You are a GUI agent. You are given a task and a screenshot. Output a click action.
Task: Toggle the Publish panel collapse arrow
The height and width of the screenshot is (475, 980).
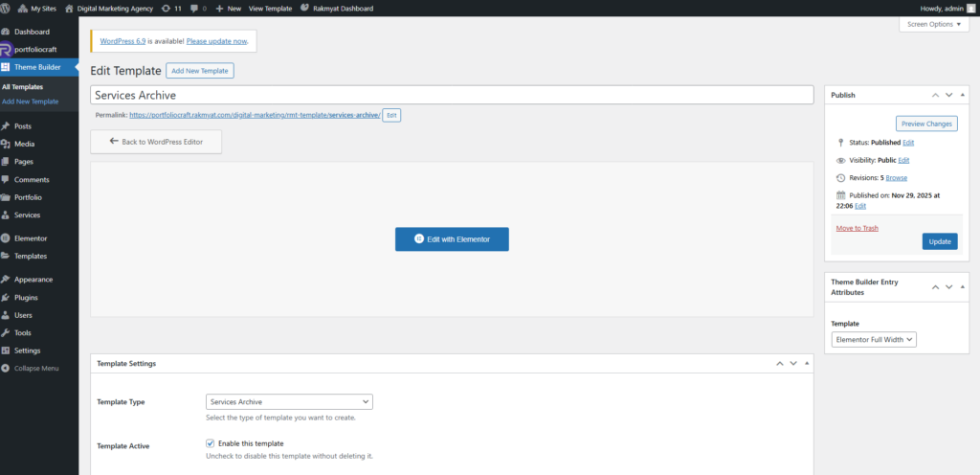tap(963, 95)
